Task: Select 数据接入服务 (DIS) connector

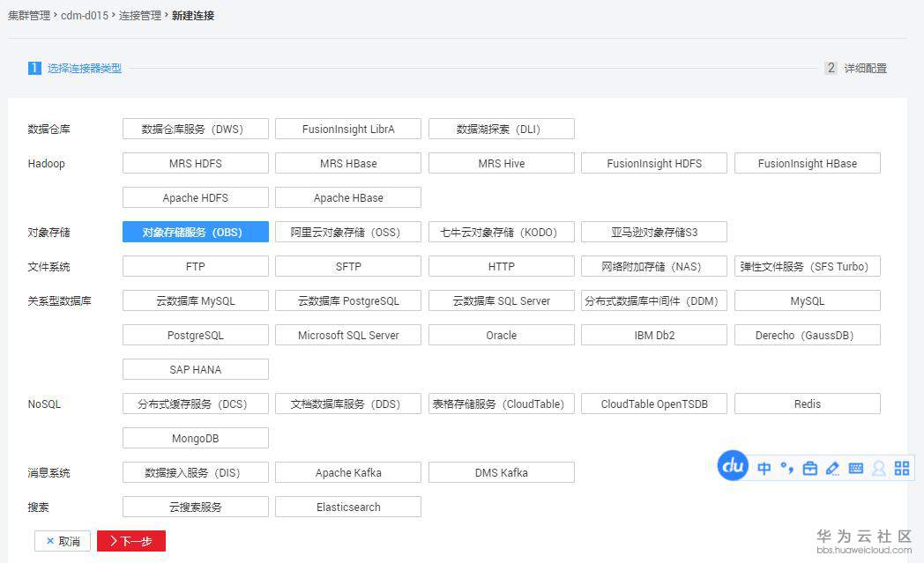Action: [196, 472]
